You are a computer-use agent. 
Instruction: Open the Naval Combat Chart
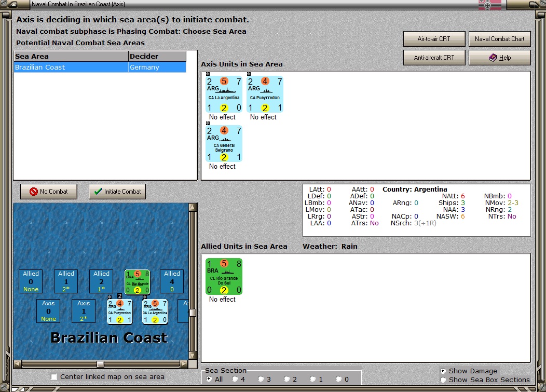(500, 39)
